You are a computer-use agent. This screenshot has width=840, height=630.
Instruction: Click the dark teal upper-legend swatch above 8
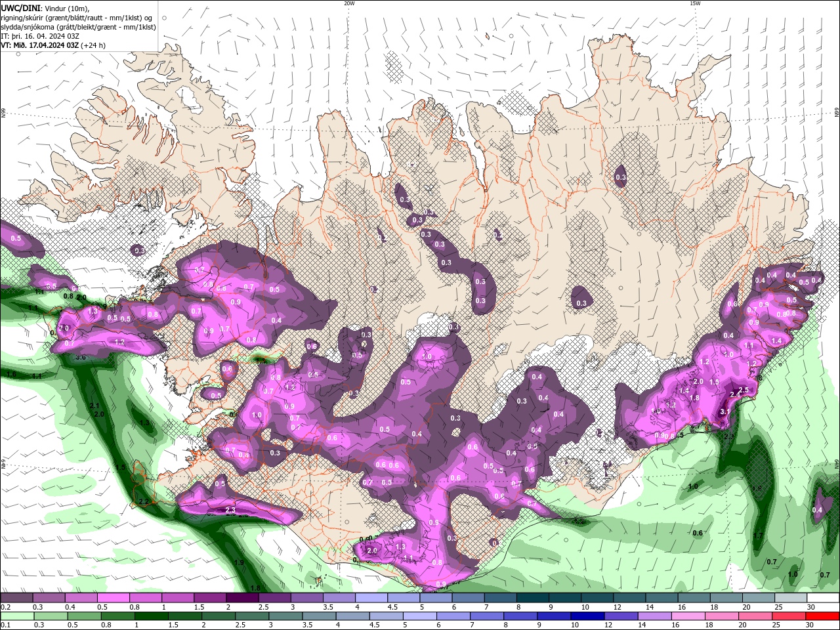coord(533,598)
